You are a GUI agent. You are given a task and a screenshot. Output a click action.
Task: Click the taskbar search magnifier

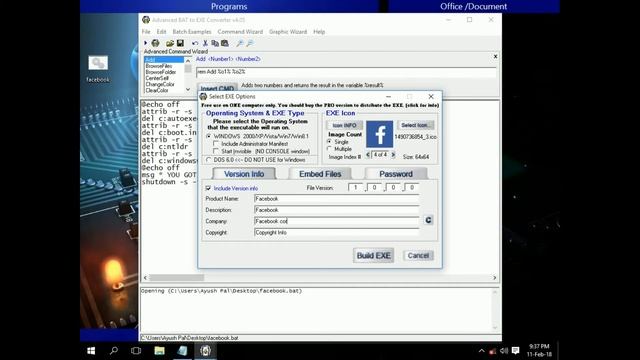click(114, 351)
